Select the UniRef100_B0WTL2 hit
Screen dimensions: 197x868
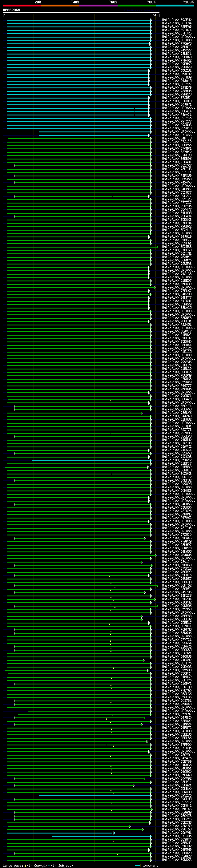(176, 477)
